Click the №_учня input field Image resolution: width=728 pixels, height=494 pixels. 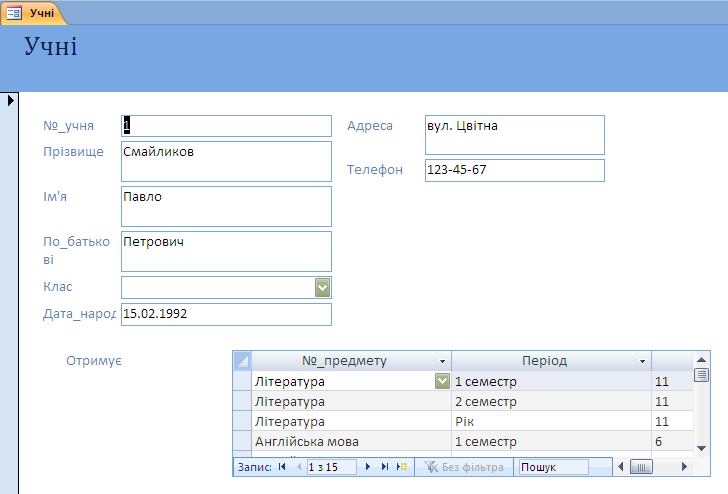[x=227, y=126]
